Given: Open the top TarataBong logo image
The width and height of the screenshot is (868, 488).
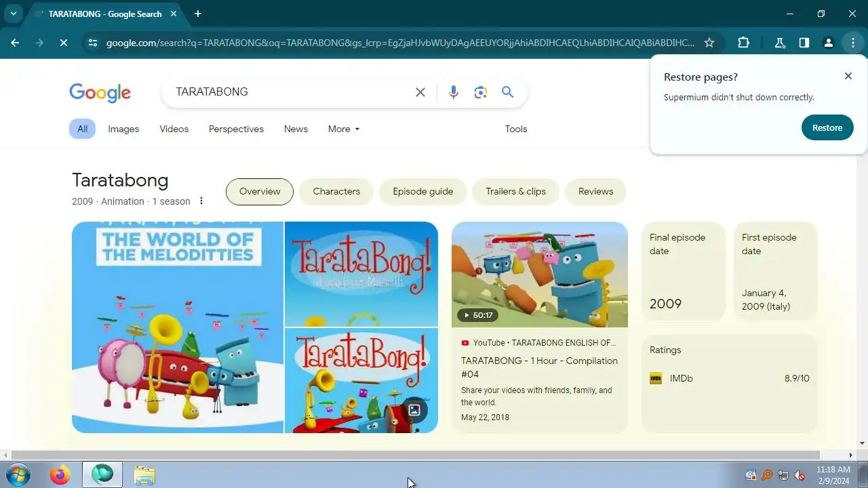Looking at the screenshot, I should 361,274.
